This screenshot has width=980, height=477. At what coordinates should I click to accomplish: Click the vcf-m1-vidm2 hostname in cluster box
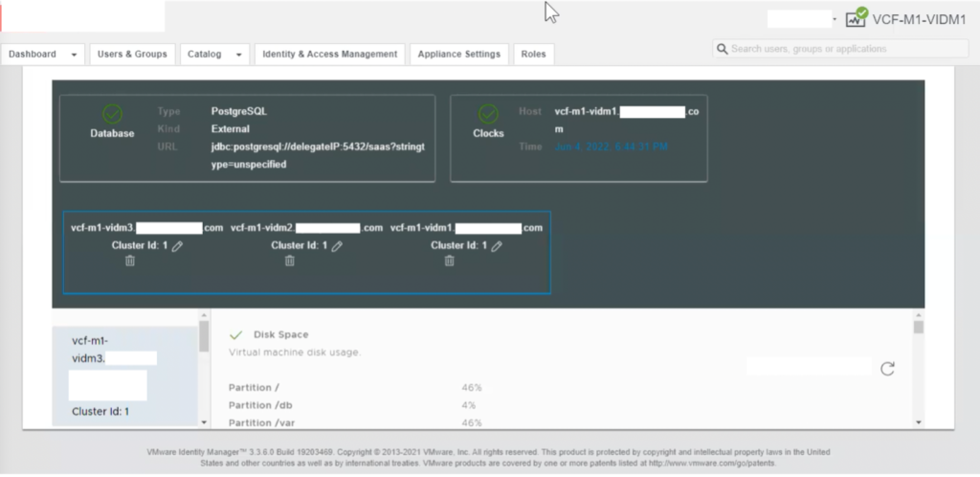click(x=306, y=228)
